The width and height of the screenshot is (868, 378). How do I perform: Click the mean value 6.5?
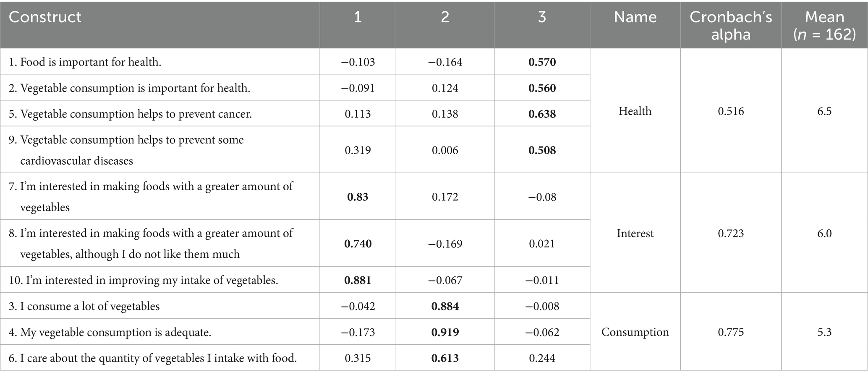[824, 111]
